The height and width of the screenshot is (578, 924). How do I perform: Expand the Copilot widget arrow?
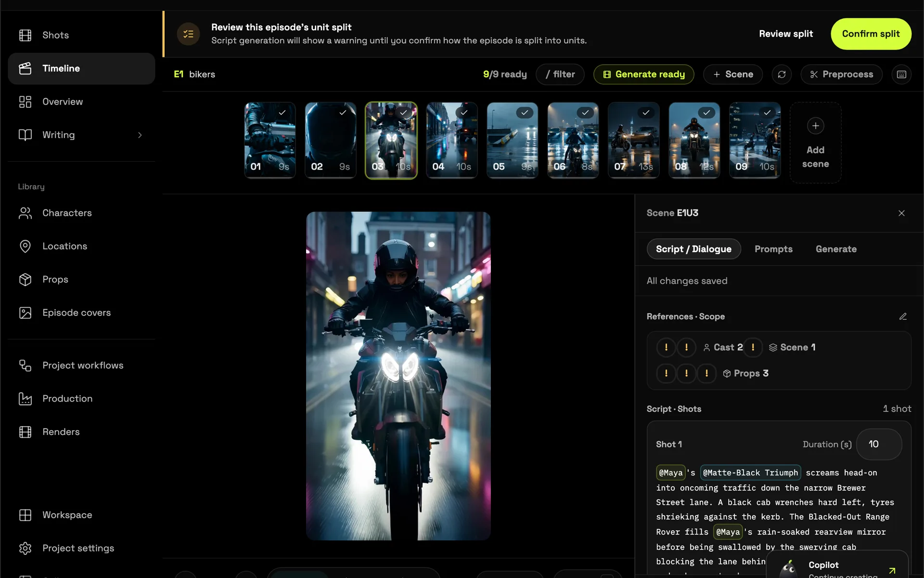coord(892,570)
